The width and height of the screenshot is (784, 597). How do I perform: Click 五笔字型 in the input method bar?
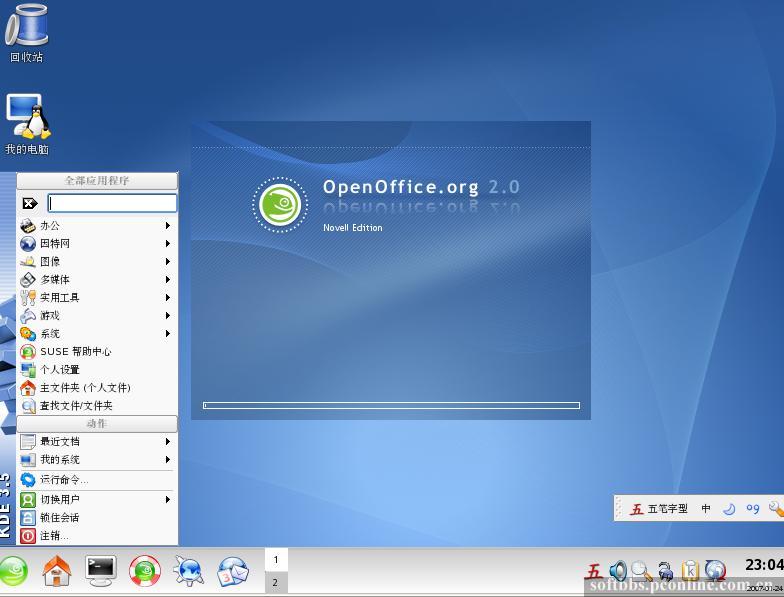point(668,508)
